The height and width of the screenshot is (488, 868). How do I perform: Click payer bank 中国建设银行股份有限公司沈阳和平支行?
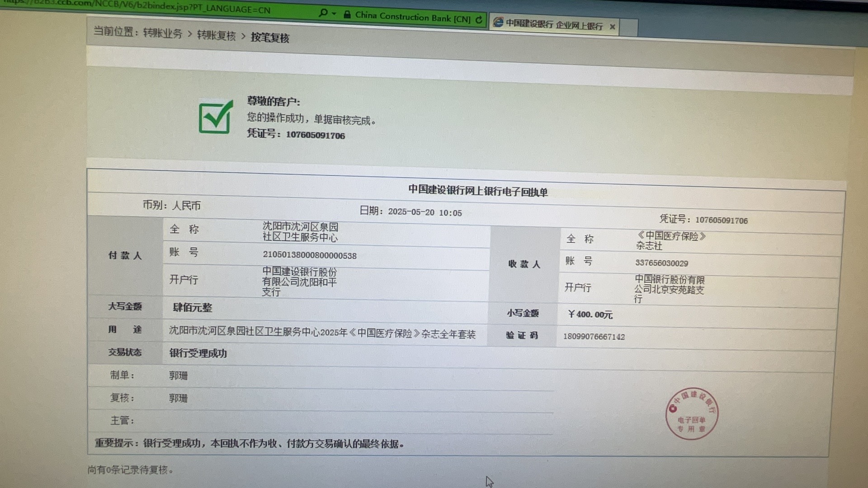299,282
